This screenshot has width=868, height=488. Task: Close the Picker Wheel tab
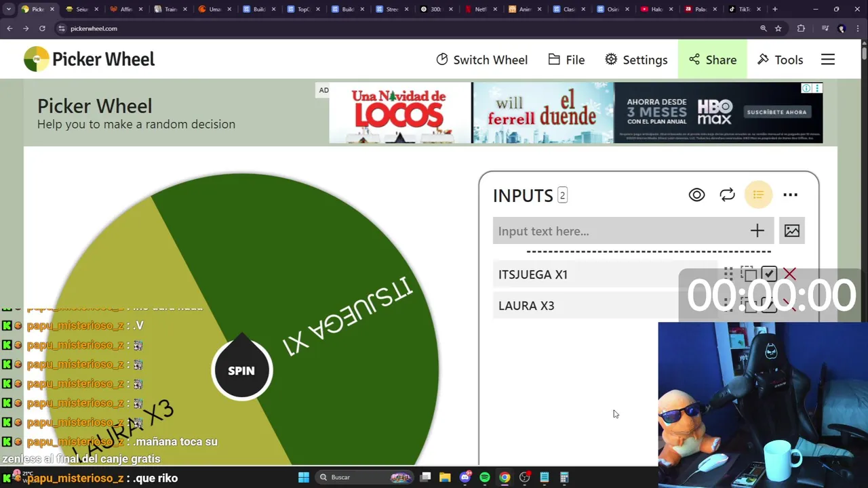[x=52, y=9]
